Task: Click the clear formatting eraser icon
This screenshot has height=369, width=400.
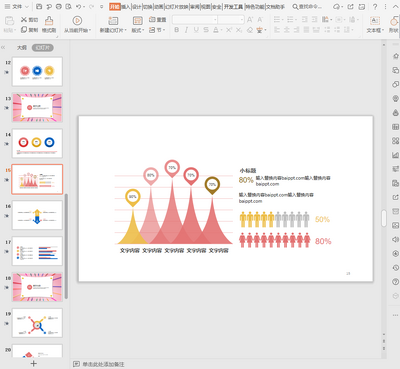Action: (x=250, y=30)
